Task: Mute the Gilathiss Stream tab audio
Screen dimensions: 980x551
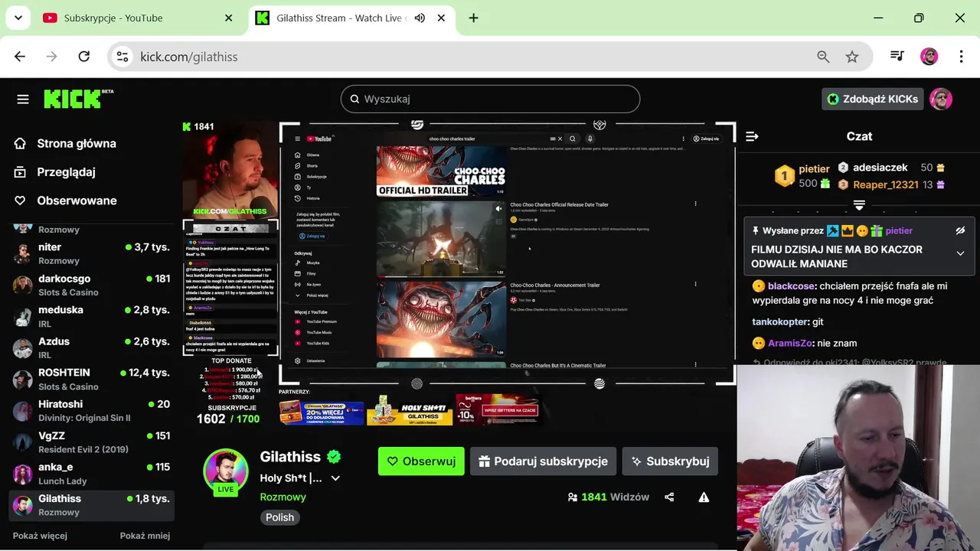Action: [420, 18]
